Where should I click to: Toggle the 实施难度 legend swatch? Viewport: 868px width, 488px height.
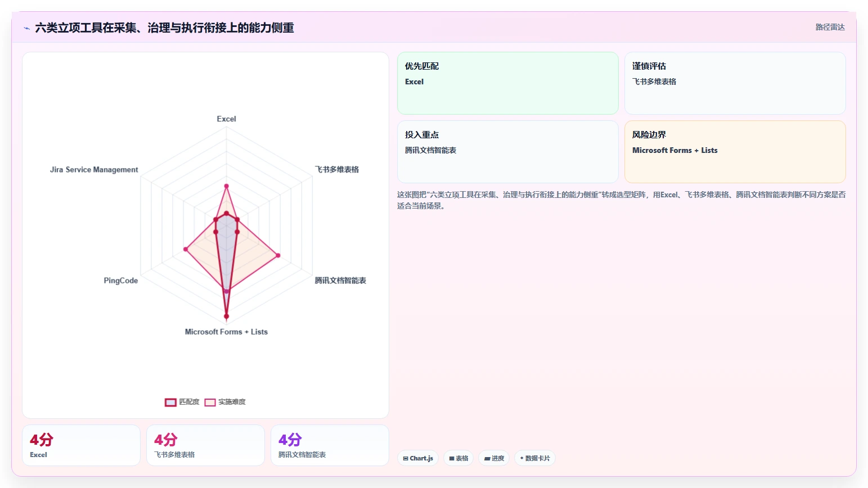tap(210, 402)
